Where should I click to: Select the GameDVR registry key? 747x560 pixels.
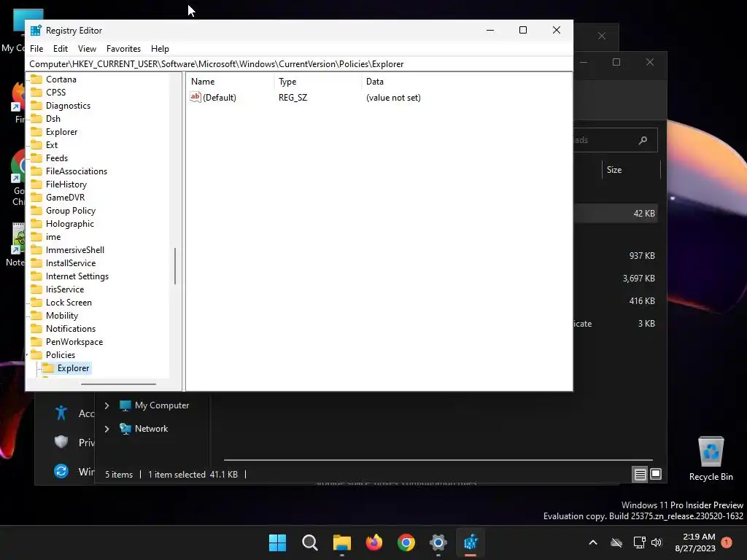click(65, 197)
